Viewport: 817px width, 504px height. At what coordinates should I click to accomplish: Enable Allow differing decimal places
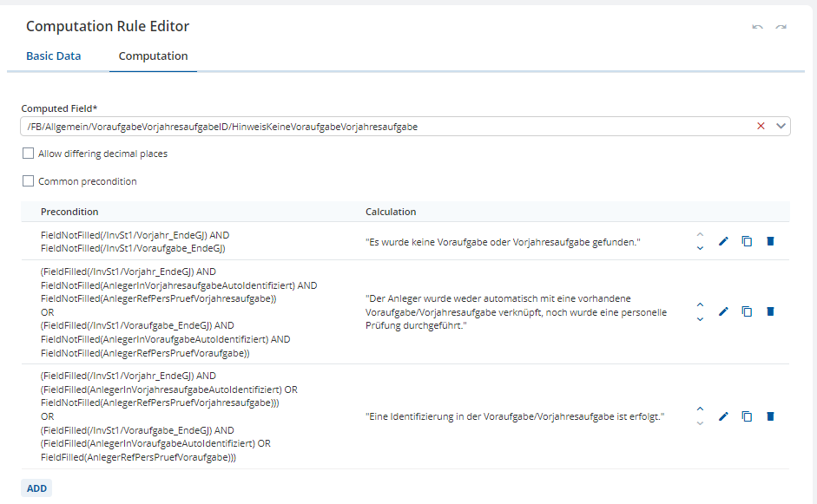pyautogui.click(x=28, y=153)
